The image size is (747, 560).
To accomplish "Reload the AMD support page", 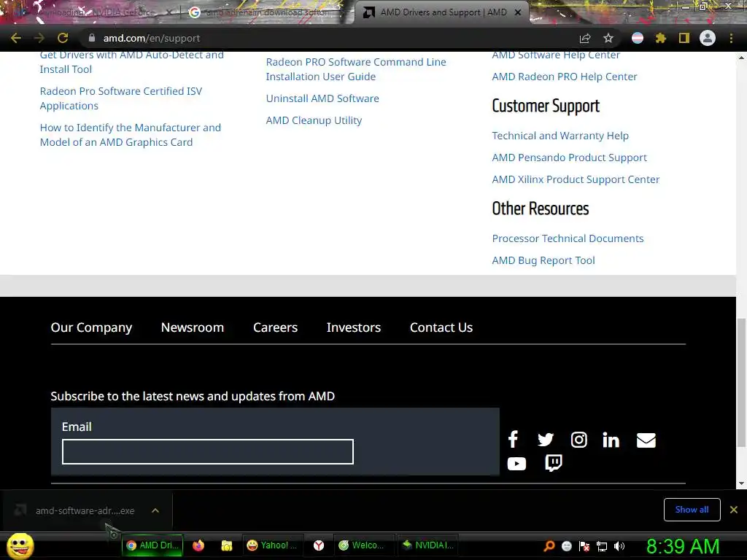I will coord(63,38).
